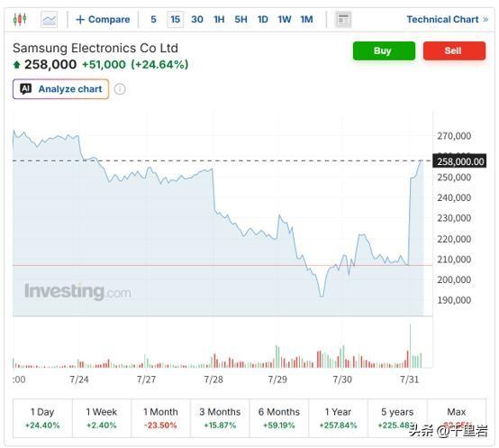The image size is (499, 448).
Task: Select the candlestick chart type icon
Action: tap(20, 20)
